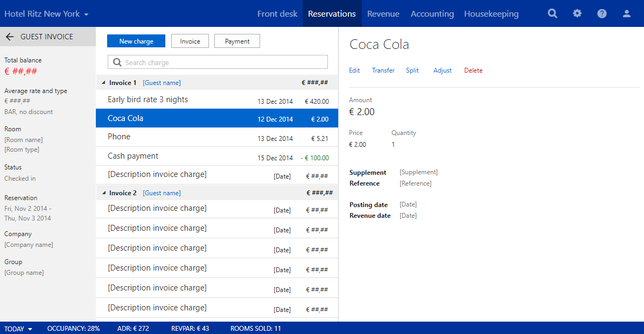This screenshot has height=334, width=644.
Task: Open the TODAY dropdown in status bar
Action: pyautogui.click(x=18, y=329)
